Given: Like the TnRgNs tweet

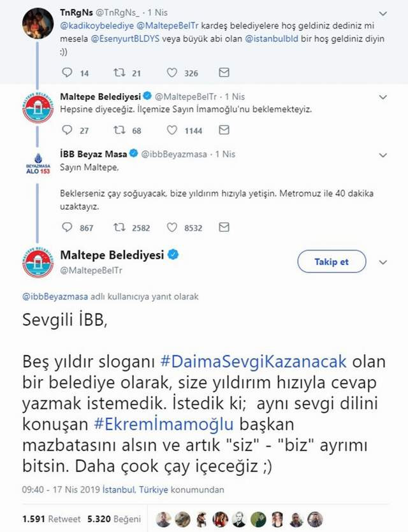Looking at the screenshot, I should click(x=172, y=73).
